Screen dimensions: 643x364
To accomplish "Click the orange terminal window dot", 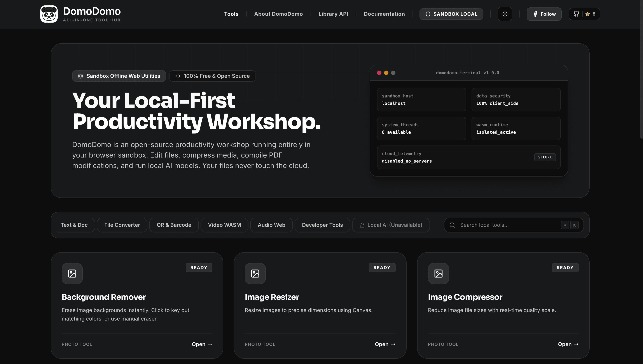I will (386, 73).
